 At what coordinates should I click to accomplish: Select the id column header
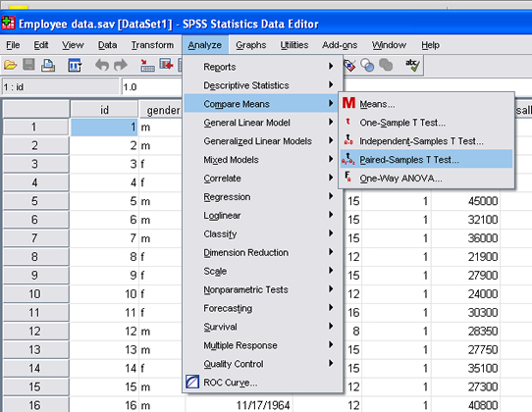(104, 110)
